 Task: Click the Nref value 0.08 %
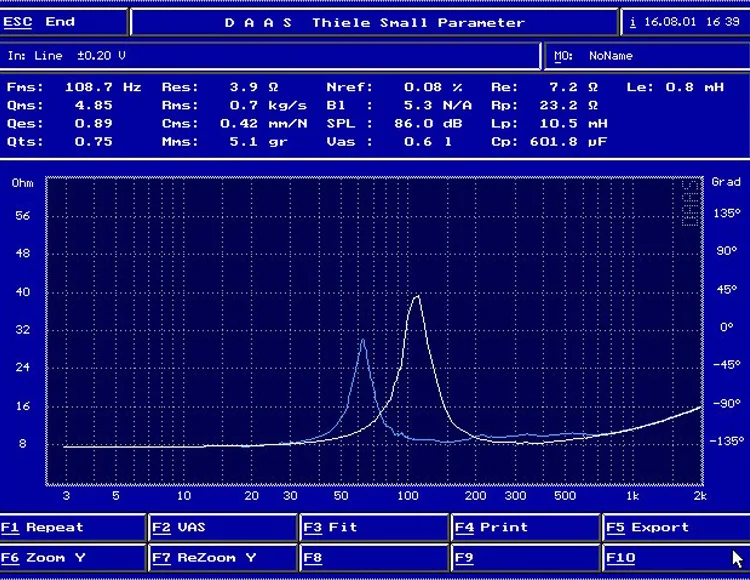coord(433,87)
